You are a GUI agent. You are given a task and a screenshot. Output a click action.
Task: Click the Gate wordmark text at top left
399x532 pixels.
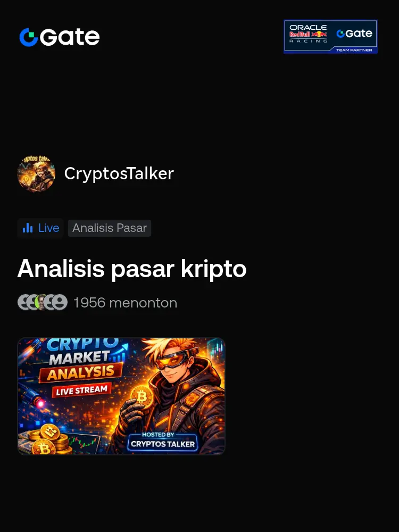click(70, 37)
